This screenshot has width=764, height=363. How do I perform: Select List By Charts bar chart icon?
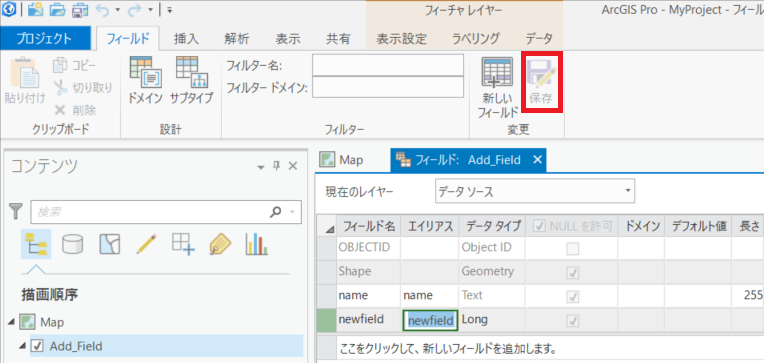(x=257, y=244)
